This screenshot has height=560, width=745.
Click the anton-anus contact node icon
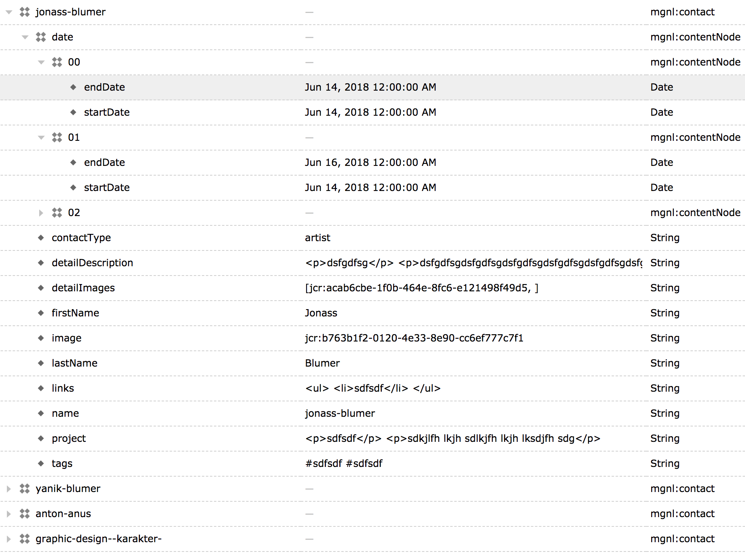click(x=25, y=514)
